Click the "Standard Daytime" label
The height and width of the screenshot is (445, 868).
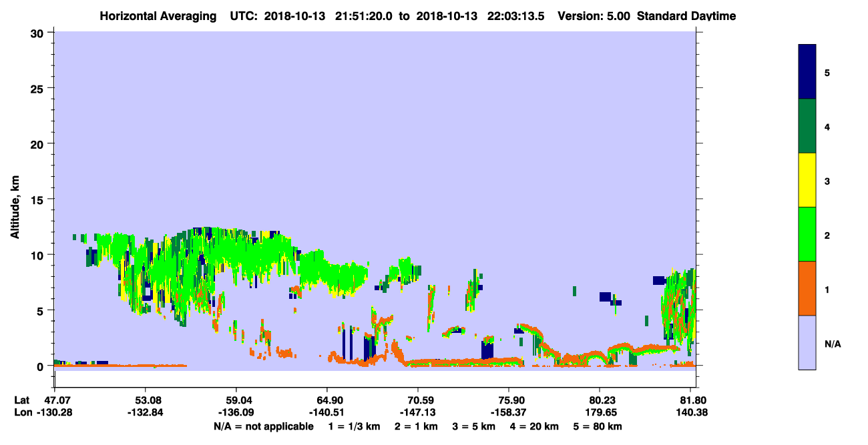click(686, 16)
